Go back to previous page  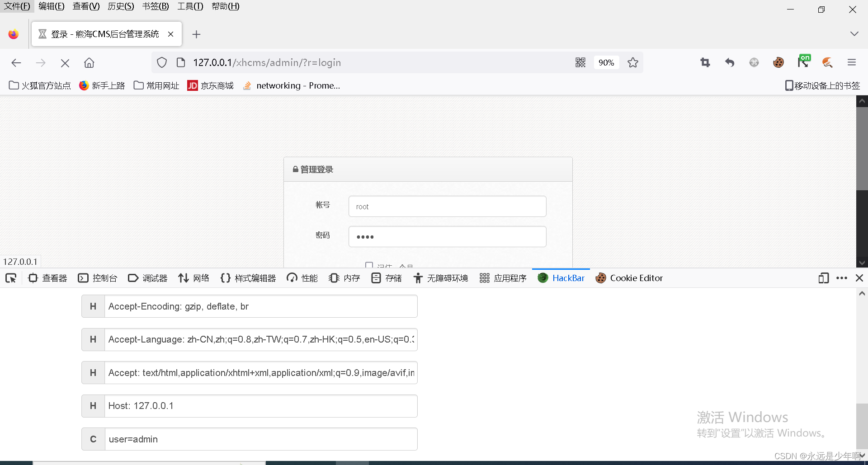point(16,63)
